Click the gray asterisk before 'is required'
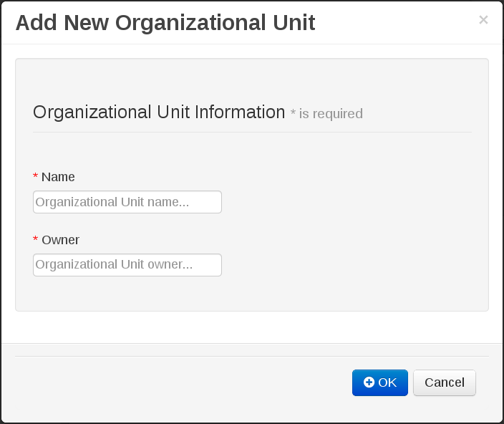This screenshot has width=504, height=424. (x=293, y=113)
